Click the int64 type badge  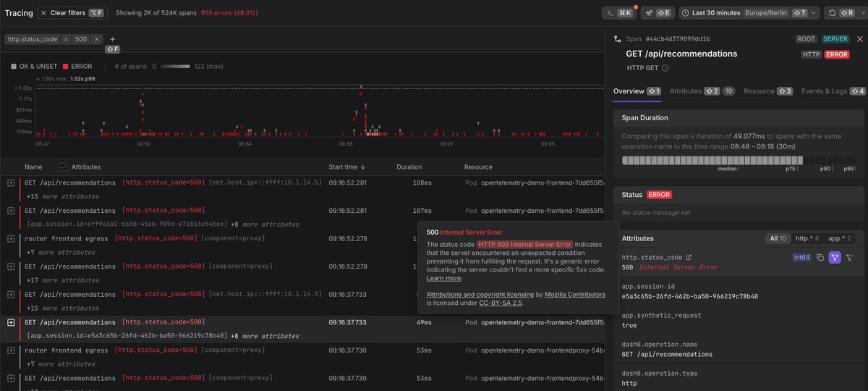pos(801,257)
